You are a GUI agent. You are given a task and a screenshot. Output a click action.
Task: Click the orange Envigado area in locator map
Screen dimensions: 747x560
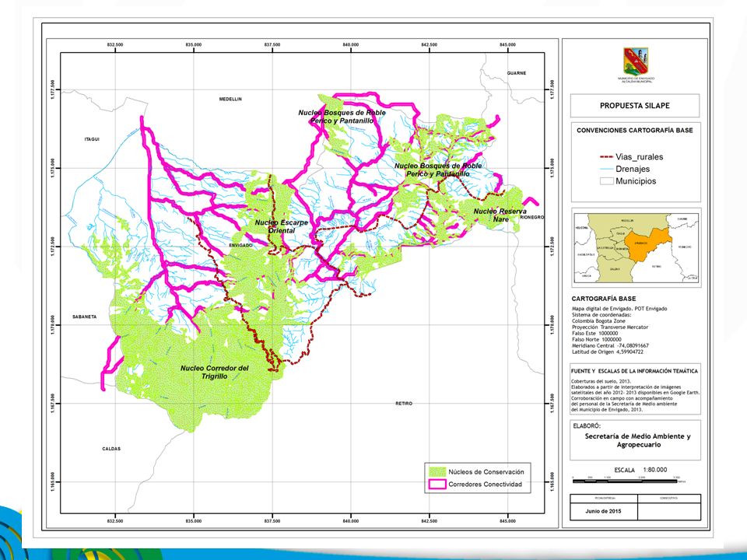646,245
